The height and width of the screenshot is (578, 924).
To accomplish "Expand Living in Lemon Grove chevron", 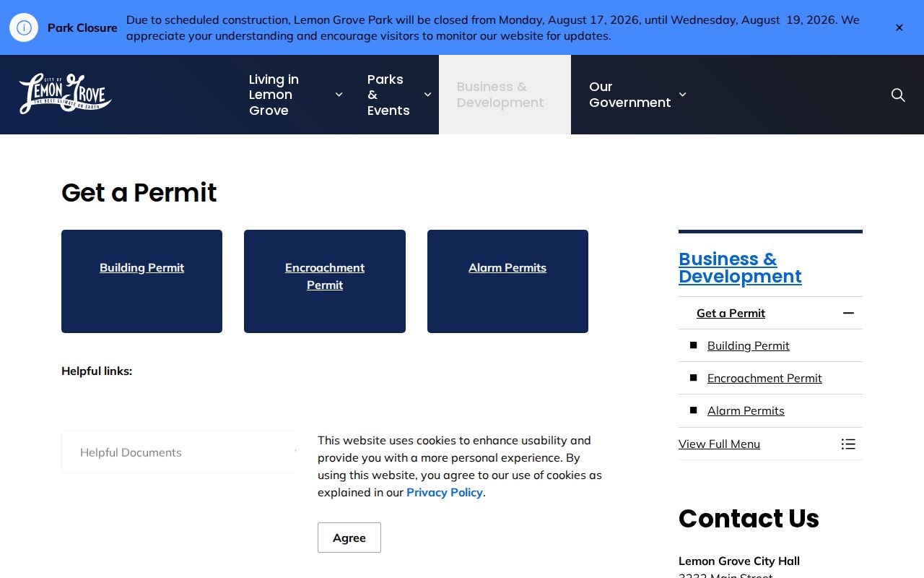I will (339, 95).
